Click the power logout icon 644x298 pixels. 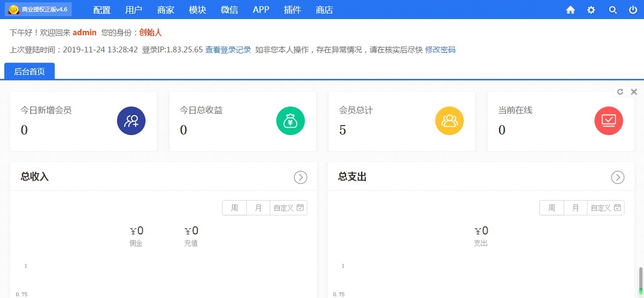click(x=633, y=10)
